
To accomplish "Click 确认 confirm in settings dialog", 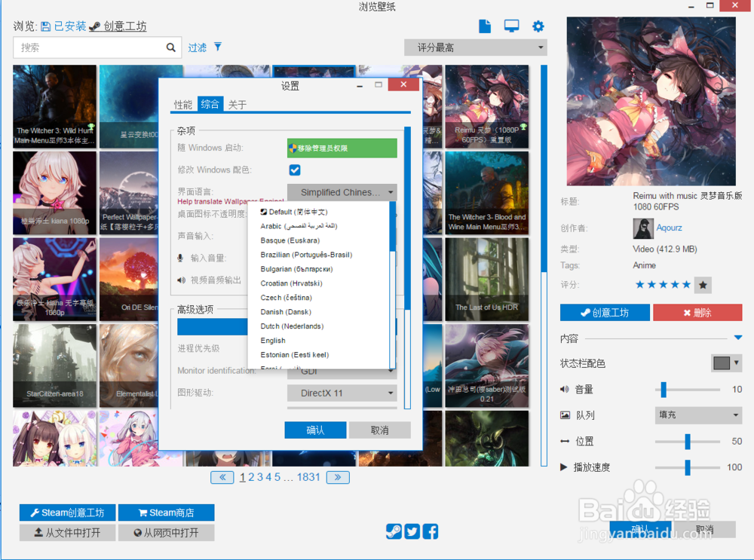I will (315, 430).
